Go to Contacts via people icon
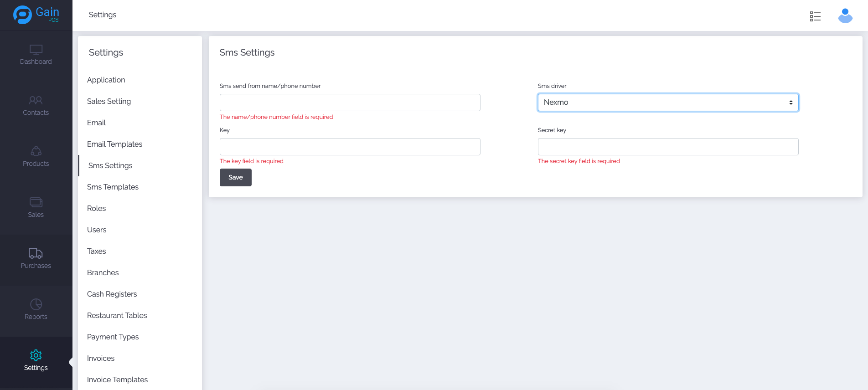Image resolution: width=868 pixels, height=390 pixels. point(36,100)
